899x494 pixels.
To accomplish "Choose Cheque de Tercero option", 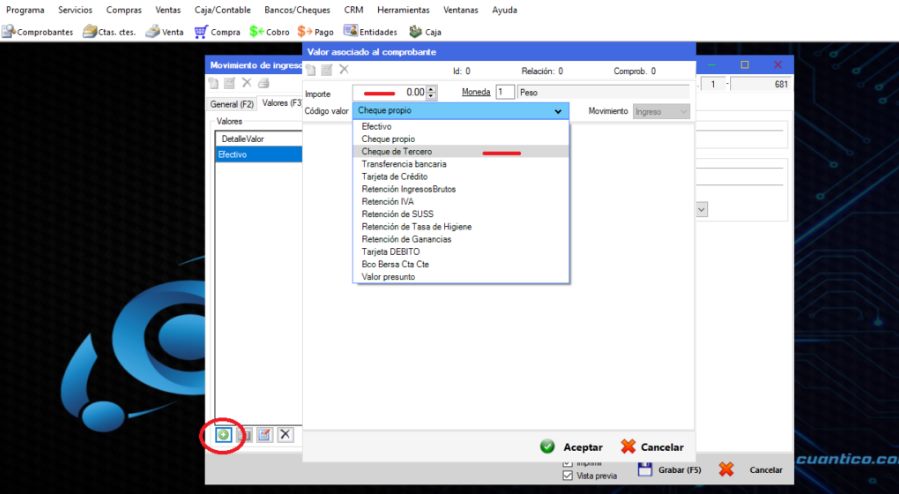I will (461, 152).
